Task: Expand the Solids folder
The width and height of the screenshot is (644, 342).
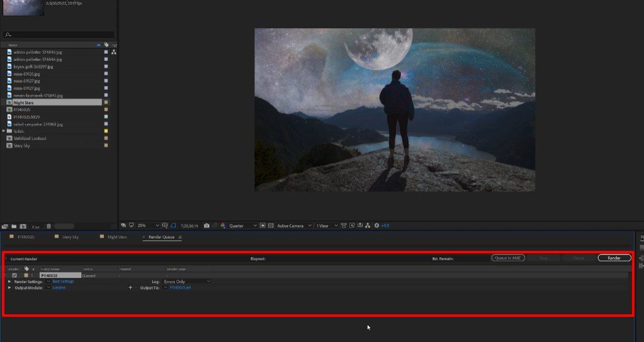Action: (4, 131)
